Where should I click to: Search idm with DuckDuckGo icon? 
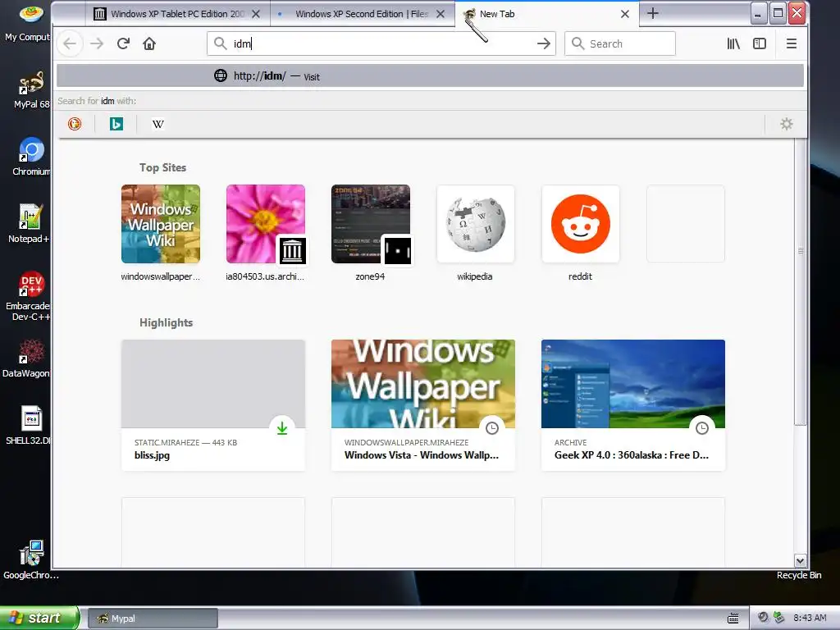tap(75, 125)
